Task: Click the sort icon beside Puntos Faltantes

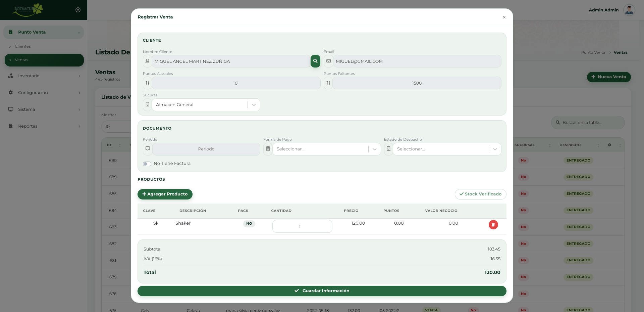Action: pyautogui.click(x=328, y=83)
